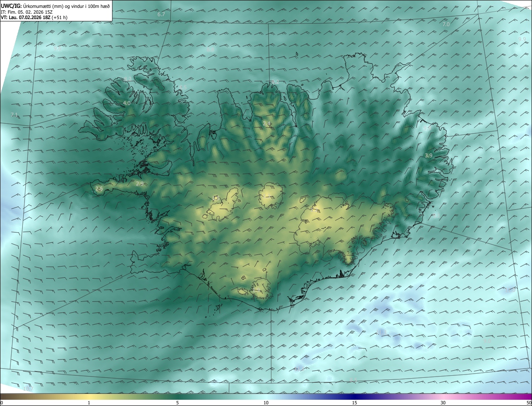The width and height of the screenshot is (532, 406).
Task: Click the colorbar tick label 5
Action: (x=177, y=403)
